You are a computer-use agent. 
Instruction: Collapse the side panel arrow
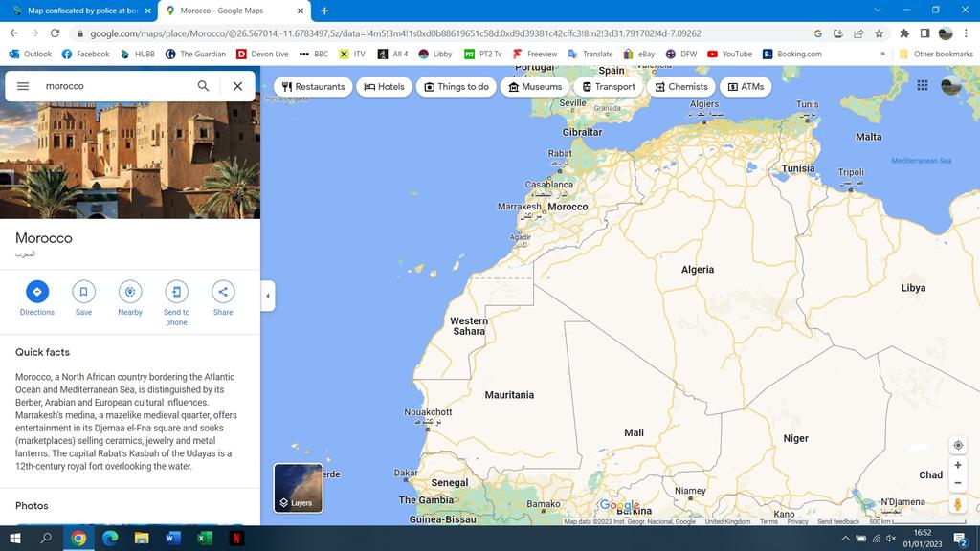(268, 296)
